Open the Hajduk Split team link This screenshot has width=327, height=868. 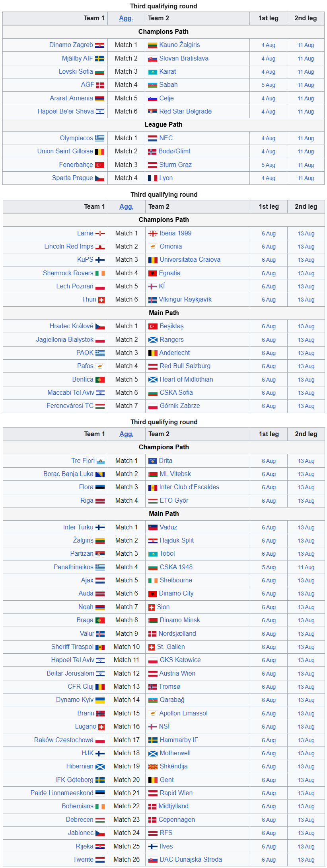pos(177,541)
